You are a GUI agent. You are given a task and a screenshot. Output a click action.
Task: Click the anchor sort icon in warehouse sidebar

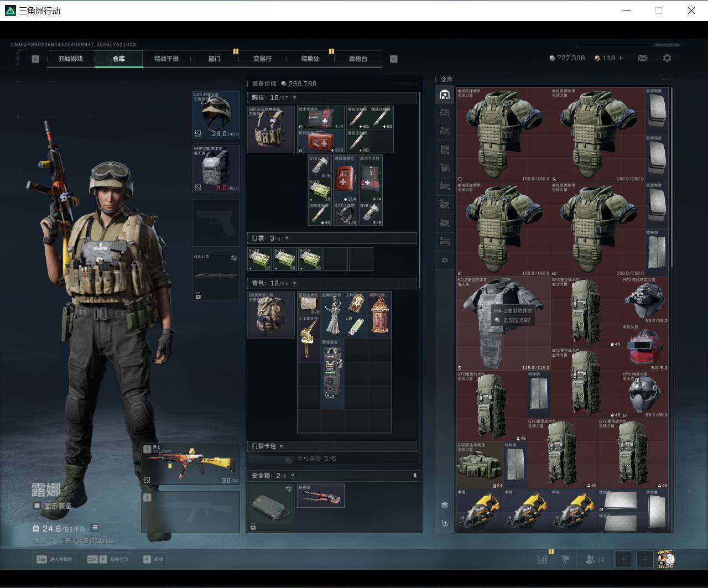[x=444, y=523]
